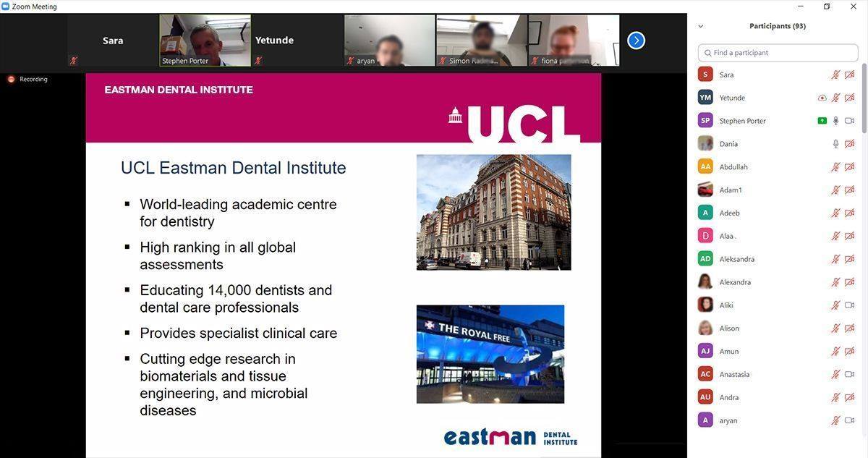Open the Stephen Porter video thumbnail

point(205,41)
